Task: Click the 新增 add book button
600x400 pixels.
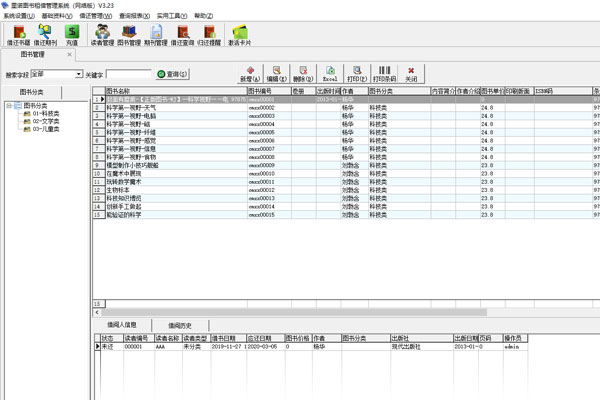Action: 249,74
